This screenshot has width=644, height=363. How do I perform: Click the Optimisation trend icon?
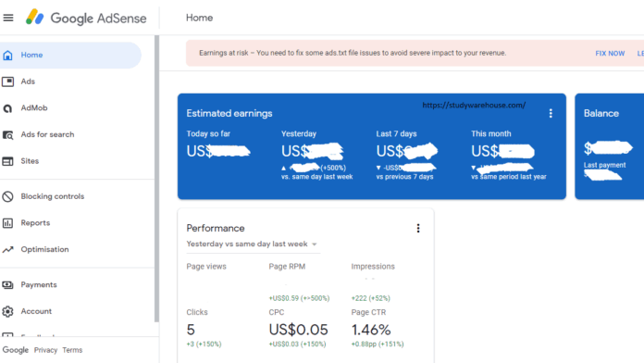[x=7, y=249]
